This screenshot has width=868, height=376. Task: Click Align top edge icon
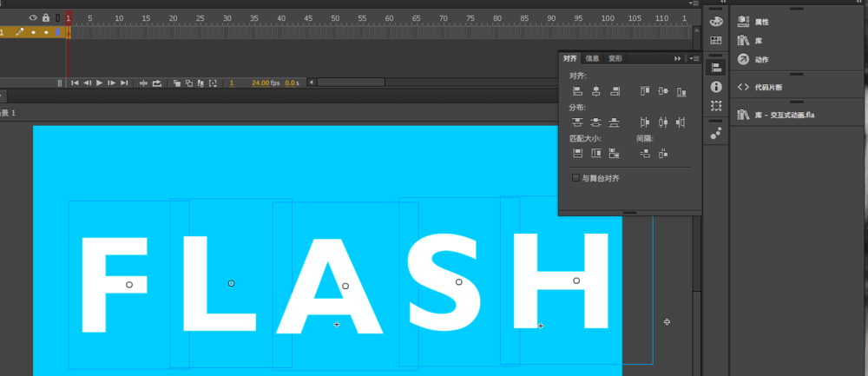pyautogui.click(x=645, y=91)
